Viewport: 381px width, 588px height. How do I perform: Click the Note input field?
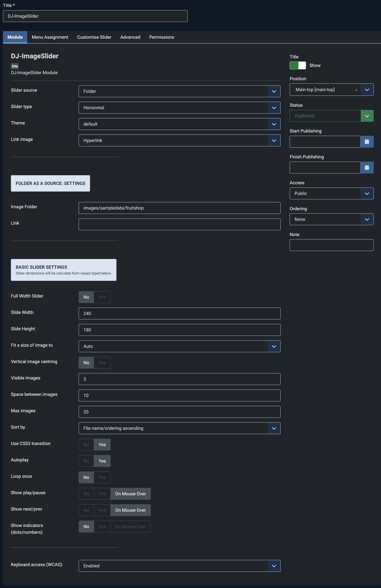pos(331,245)
